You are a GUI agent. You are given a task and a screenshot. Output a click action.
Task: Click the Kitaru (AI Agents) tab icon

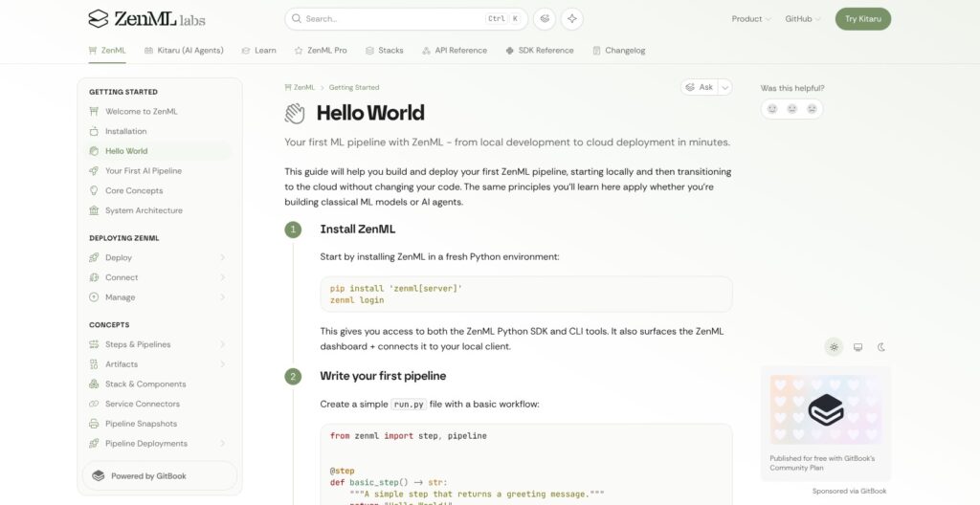pos(148,51)
